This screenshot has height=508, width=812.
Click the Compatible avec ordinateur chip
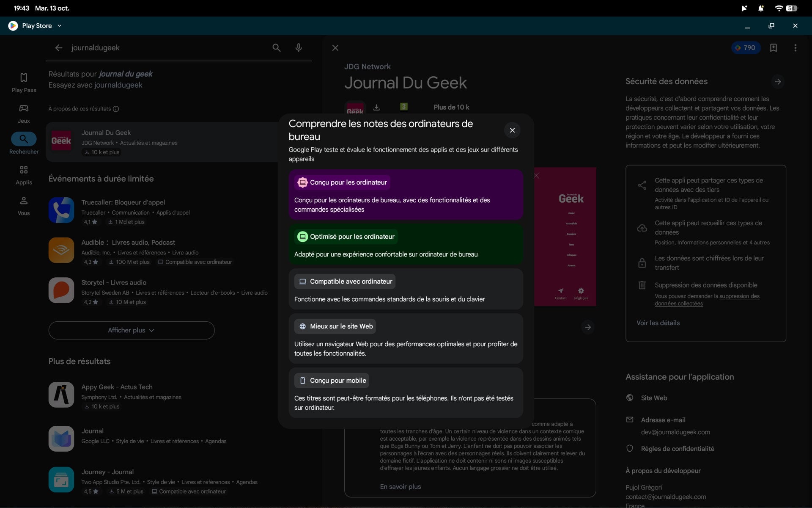tap(345, 282)
